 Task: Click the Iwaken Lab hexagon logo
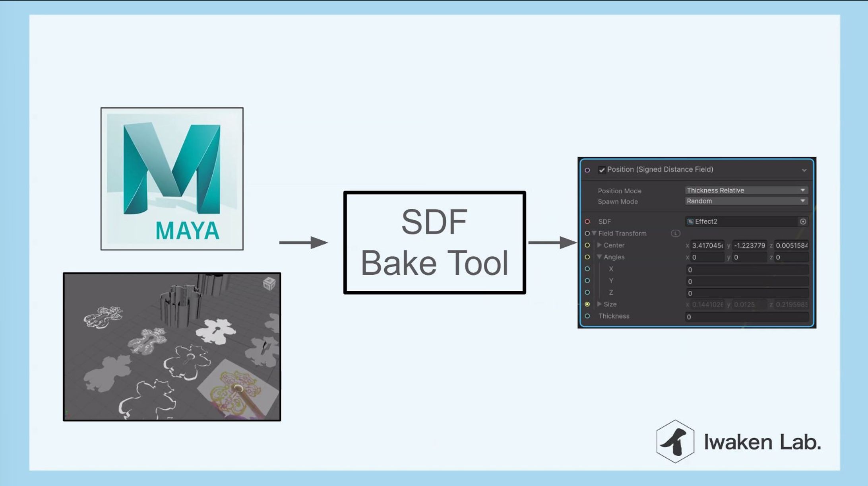675,441
